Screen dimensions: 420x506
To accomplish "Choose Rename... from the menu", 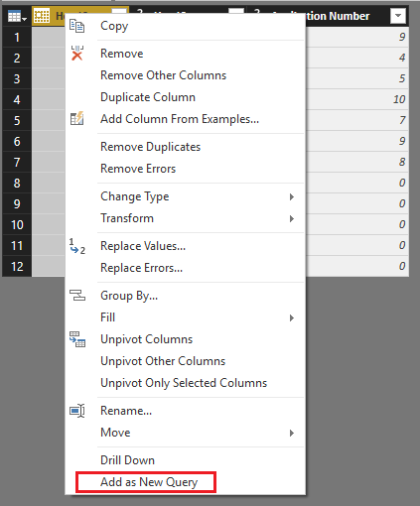I will tap(126, 411).
